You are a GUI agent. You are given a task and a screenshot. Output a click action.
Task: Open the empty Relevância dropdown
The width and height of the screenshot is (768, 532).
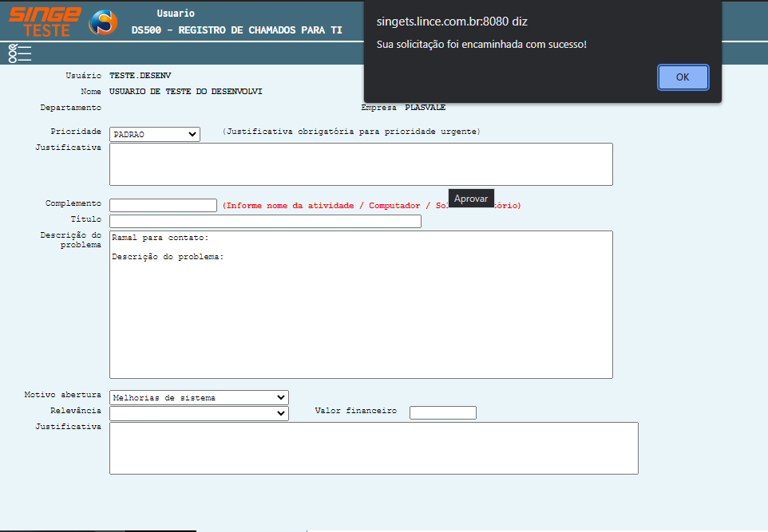pyautogui.click(x=199, y=413)
